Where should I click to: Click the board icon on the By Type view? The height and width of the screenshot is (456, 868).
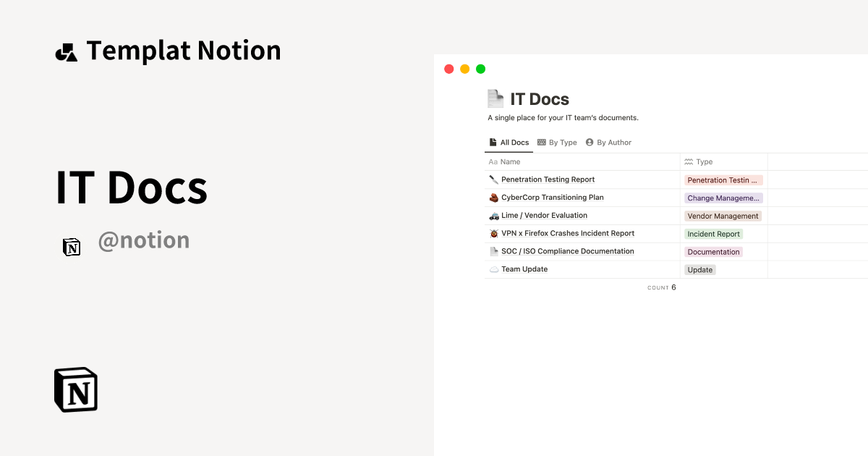pyautogui.click(x=541, y=142)
